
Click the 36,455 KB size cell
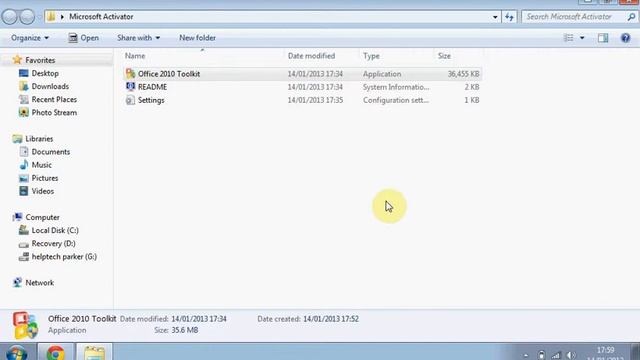(463, 74)
